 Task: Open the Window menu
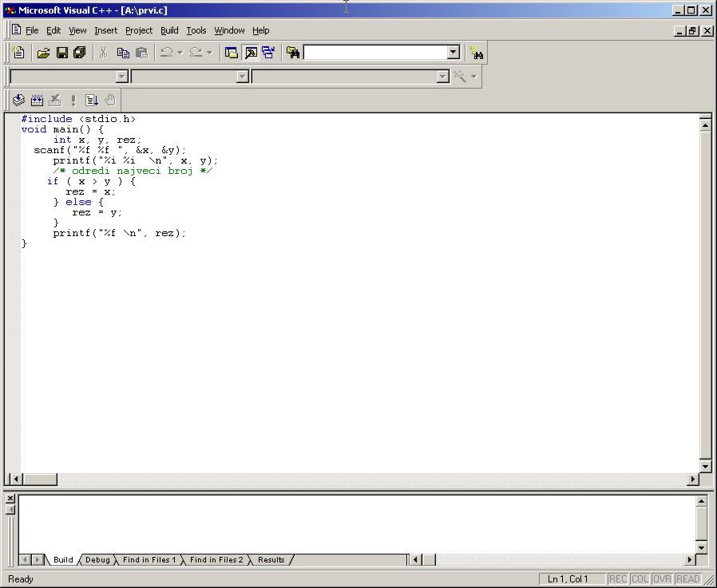(x=229, y=30)
